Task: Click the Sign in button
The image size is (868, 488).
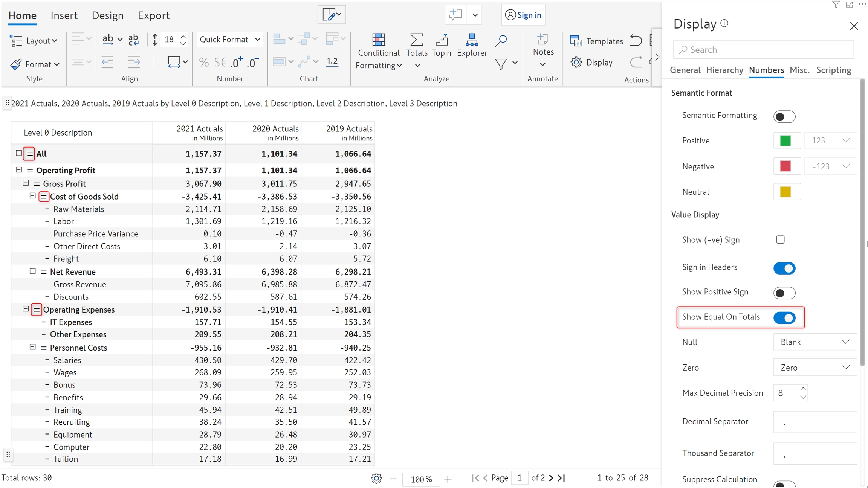Action: pos(523,15)
